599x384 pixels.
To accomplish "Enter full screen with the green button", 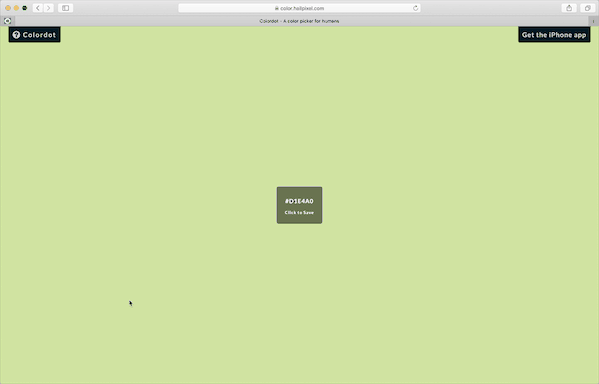I will 24,8.
